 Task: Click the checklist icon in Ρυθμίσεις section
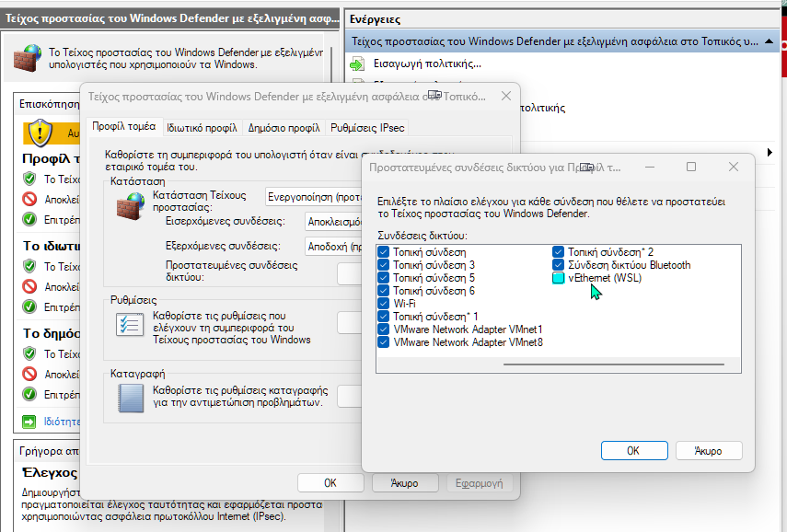click(127, 325)
